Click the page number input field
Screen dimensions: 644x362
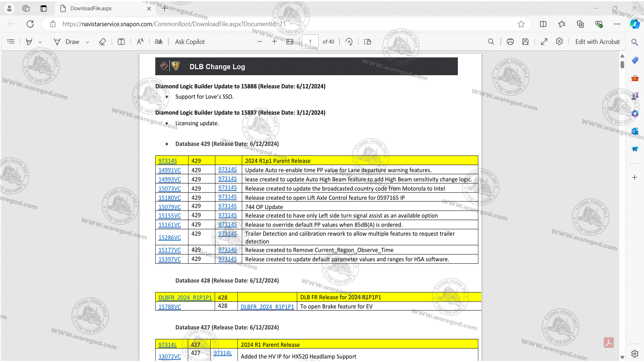[310, 42]
